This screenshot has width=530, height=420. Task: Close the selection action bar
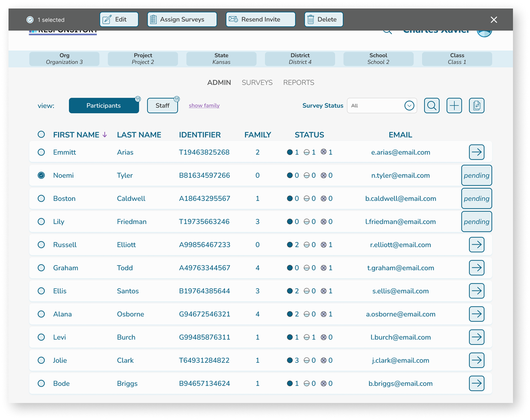pyautogui.click(x=493, y=20)
